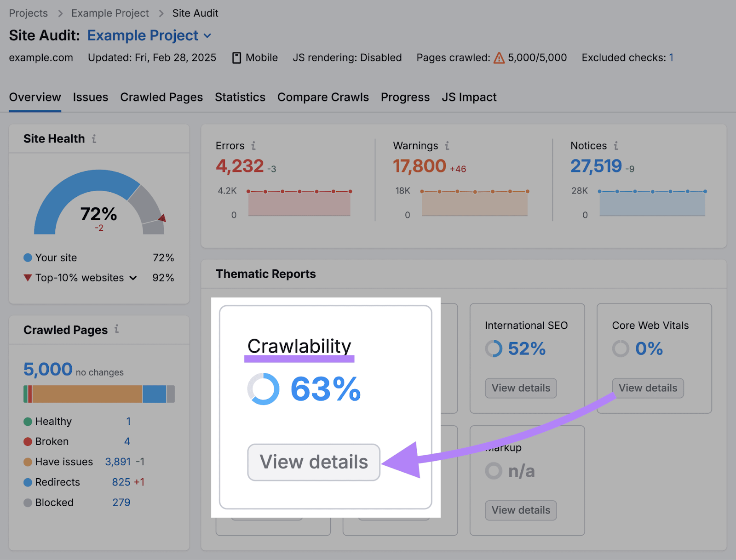Click View details for Core Web Vitals
This screenshot has height=560, width=736.
tap(648, 388)
